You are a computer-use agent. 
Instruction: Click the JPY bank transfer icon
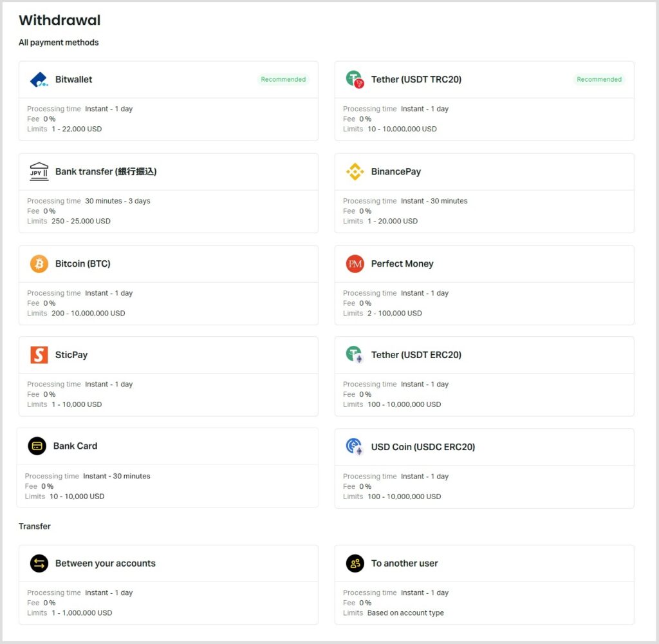[x=39, y=172]
